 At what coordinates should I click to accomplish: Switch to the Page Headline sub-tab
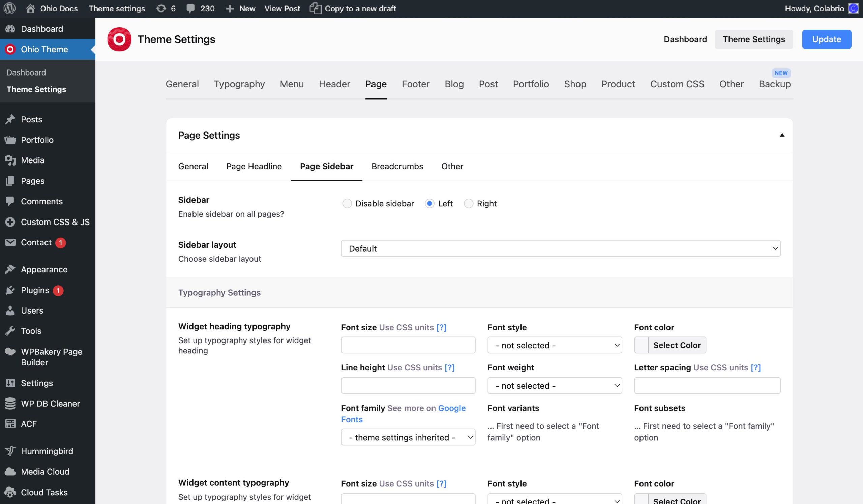coord(254,167)
